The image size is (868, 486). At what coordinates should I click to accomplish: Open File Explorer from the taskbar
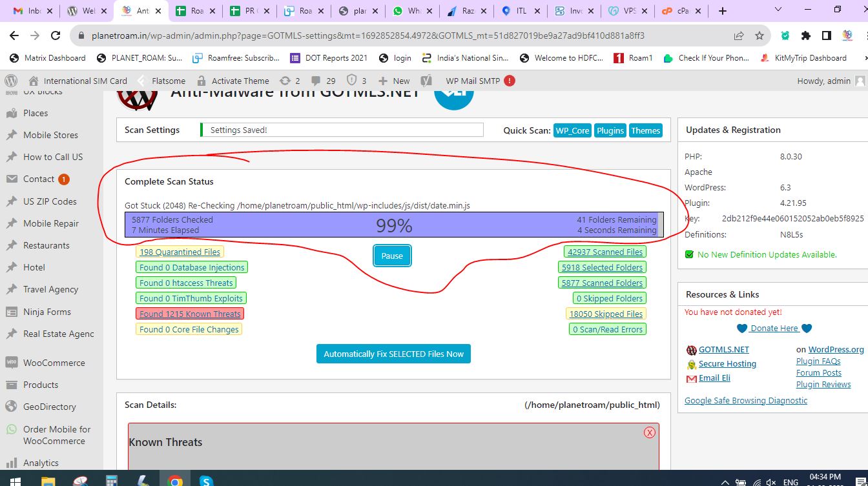click(x=48, y=481)
